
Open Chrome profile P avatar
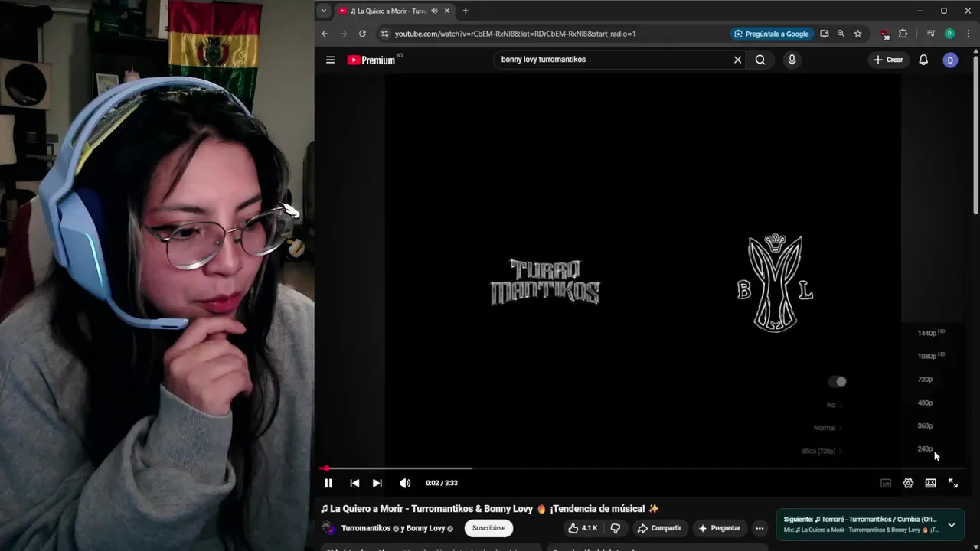tap(949, 34)
